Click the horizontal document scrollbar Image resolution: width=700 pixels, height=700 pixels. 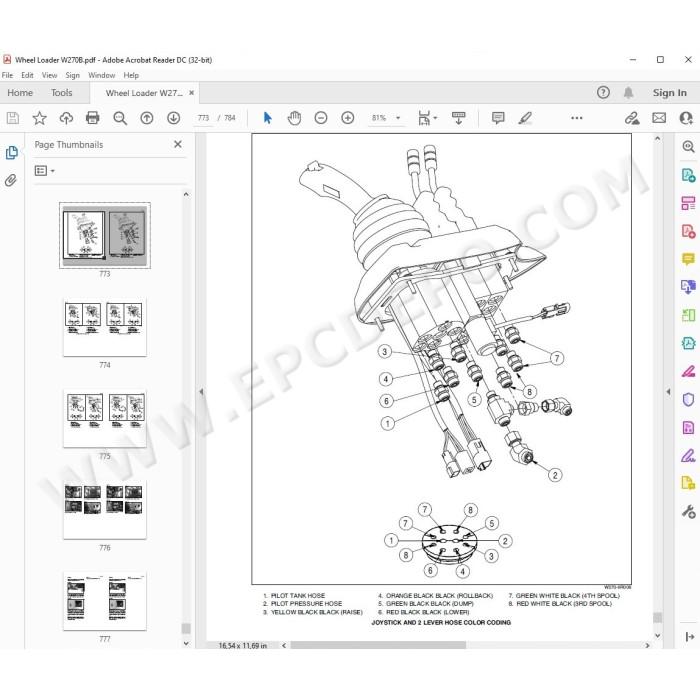pos(378,646)
